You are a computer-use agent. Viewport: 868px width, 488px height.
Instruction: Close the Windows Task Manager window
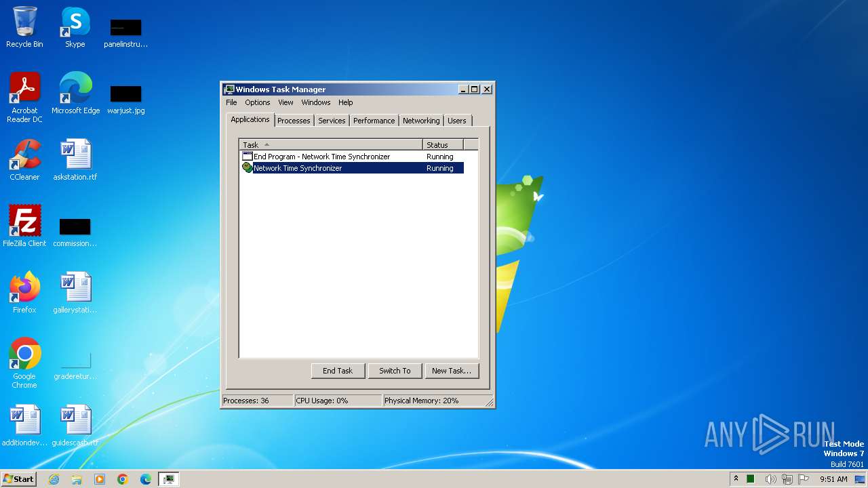487,89
